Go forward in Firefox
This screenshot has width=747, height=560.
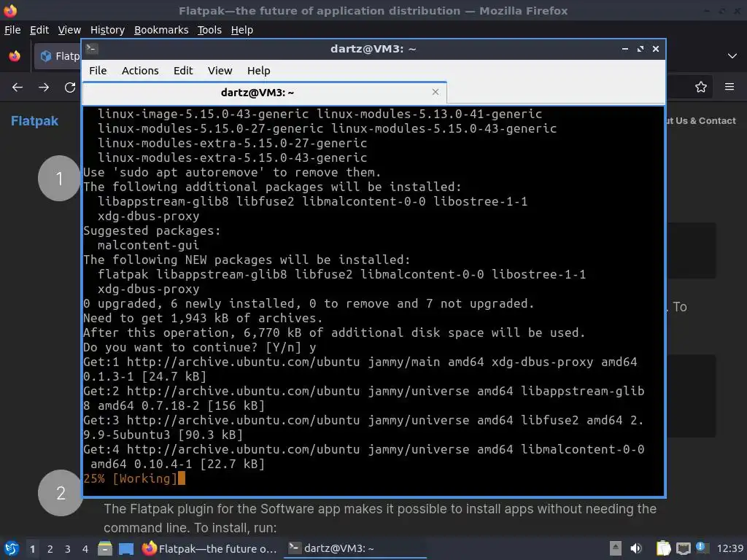(44, 87)
